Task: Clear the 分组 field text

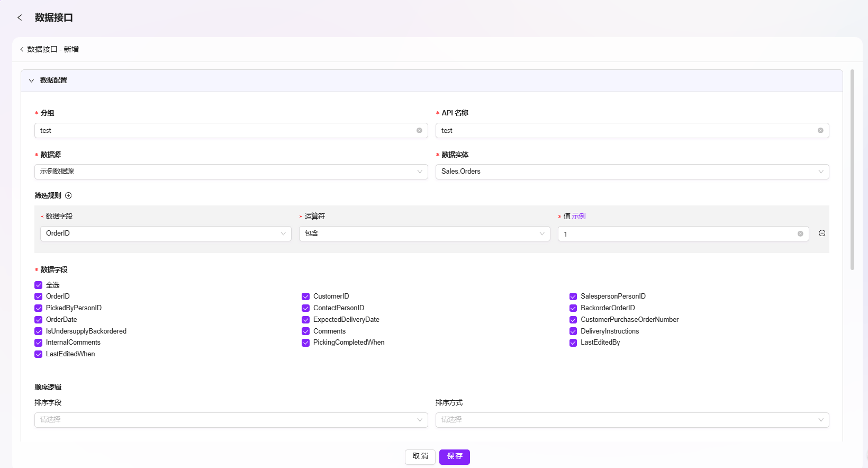Action: click(x=419, y=130)
